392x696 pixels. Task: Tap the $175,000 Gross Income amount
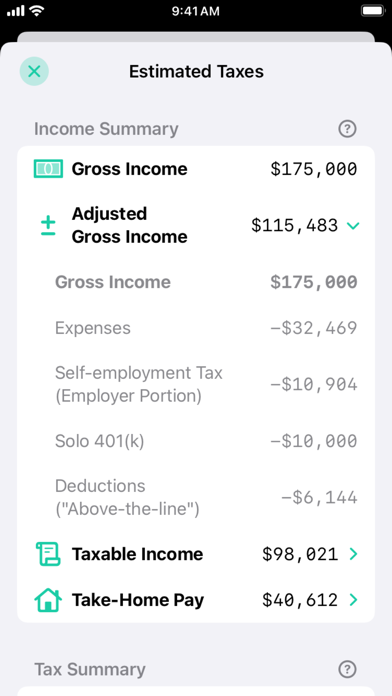314,169
